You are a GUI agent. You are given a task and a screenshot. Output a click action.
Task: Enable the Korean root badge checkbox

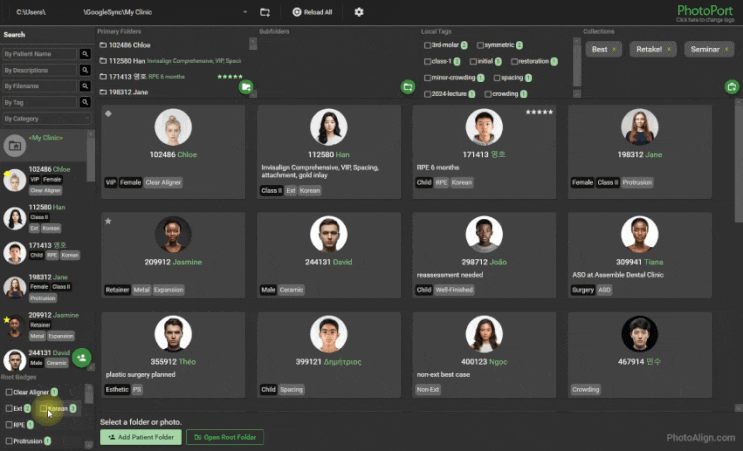(x=44, y=408)
